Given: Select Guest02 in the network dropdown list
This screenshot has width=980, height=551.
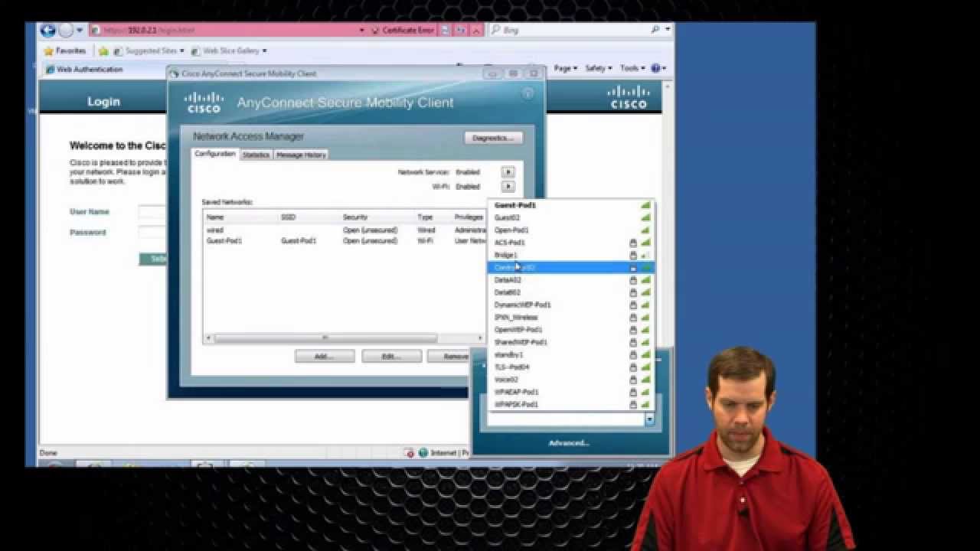Looking at the screenshot, I should click(570, 217).
